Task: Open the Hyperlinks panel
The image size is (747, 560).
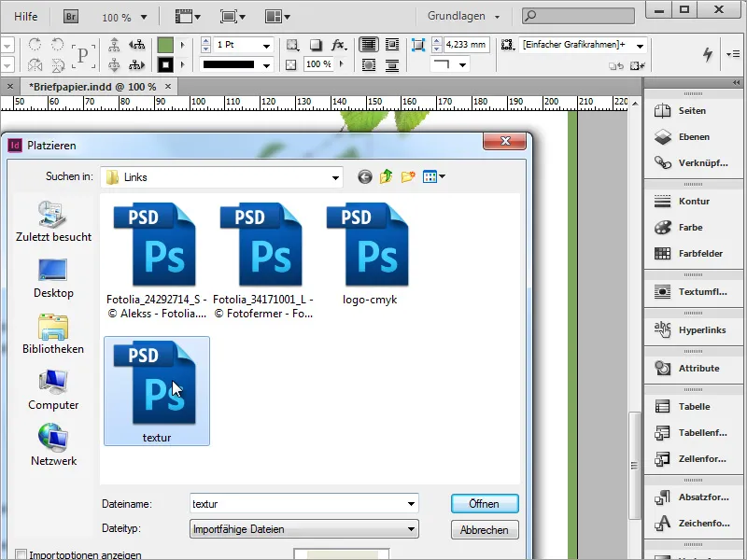Action: 692,330
